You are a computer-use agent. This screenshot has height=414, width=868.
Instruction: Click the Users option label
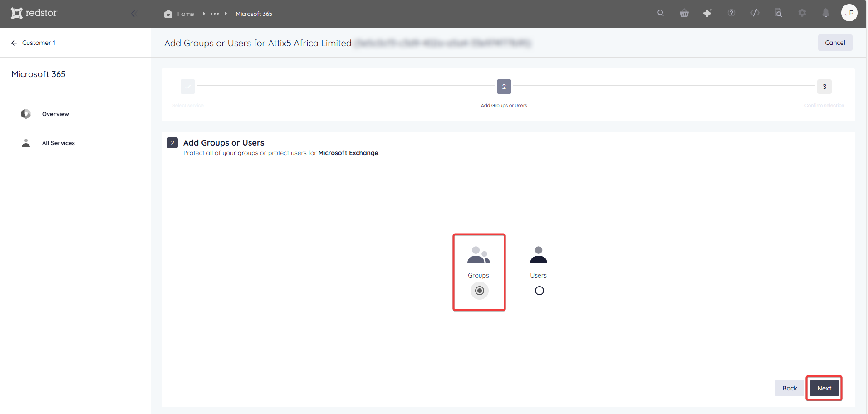click(538, 275)
